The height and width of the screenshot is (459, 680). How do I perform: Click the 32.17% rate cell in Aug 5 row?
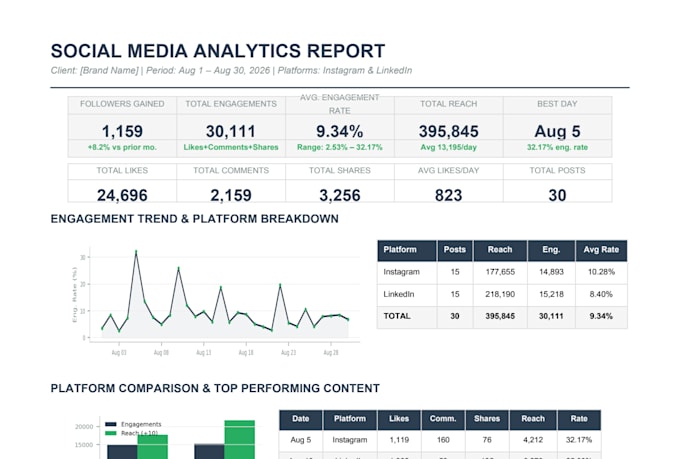(579, 440)
